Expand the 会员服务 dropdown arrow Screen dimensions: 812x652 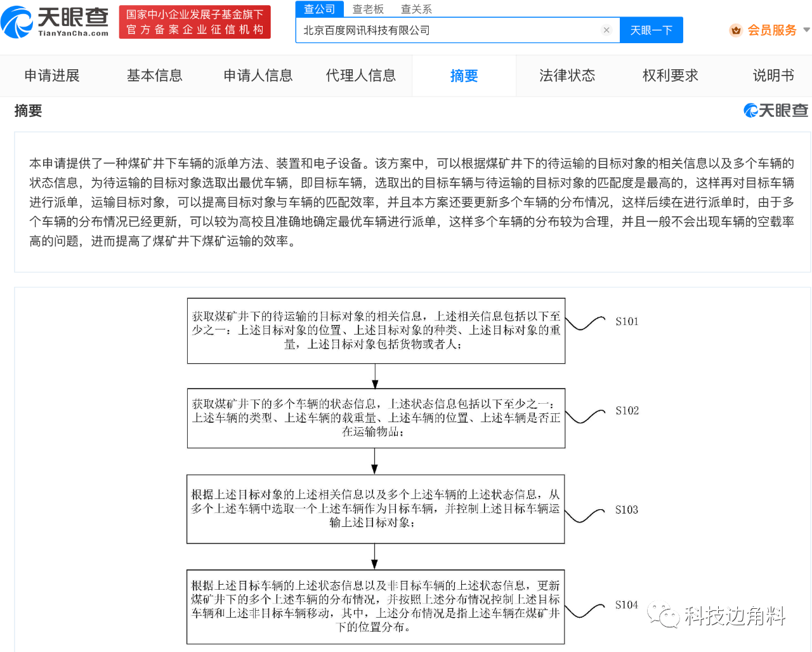point(806,30)
